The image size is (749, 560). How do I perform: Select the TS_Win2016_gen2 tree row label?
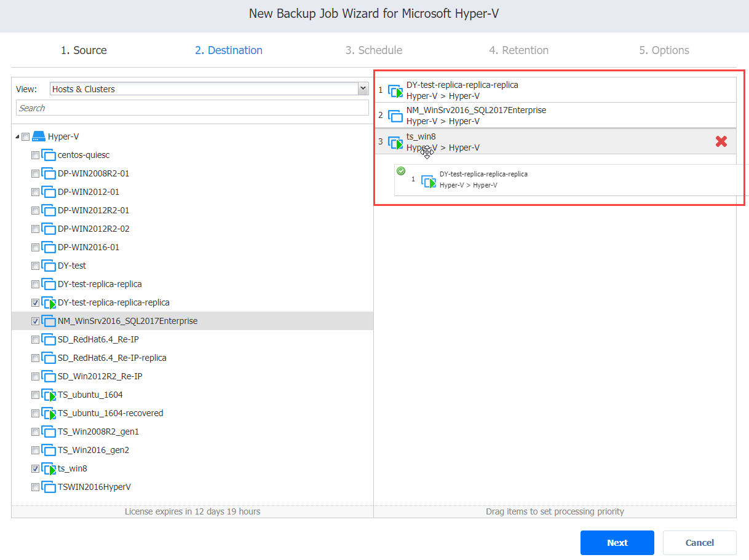coord(93,450)
